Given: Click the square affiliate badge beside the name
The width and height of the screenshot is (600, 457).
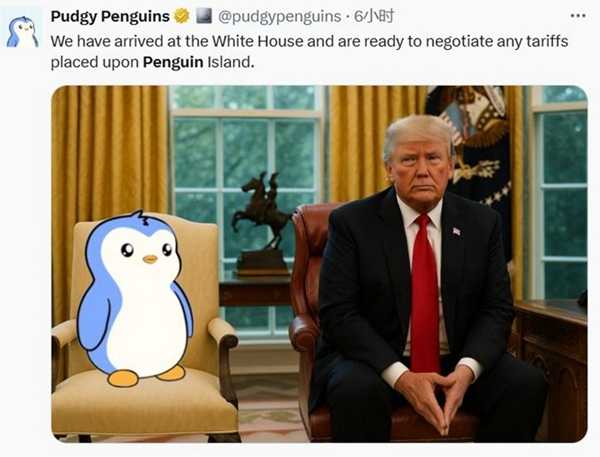Looking at the screenshot, I should pos(204,16).
